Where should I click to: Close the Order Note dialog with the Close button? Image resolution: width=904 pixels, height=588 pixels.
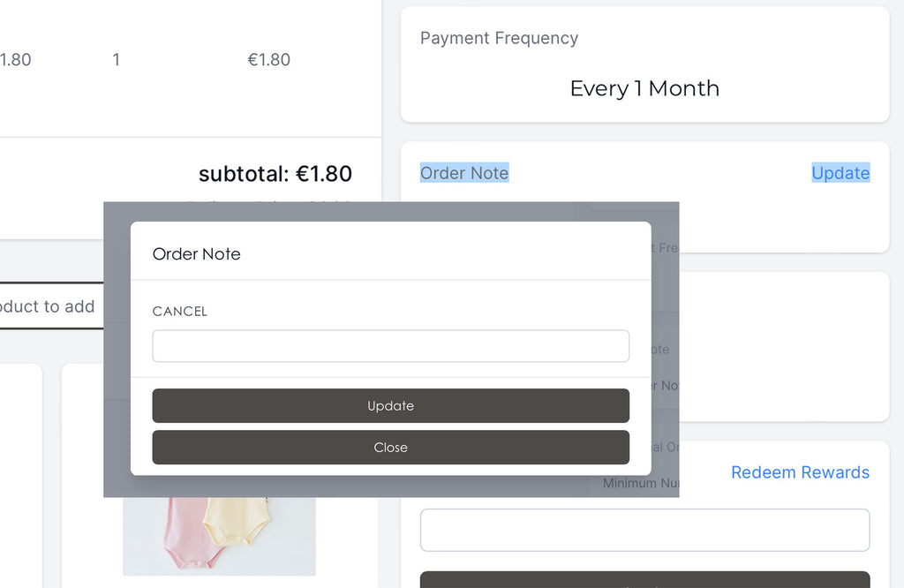[x=390, y=448]
